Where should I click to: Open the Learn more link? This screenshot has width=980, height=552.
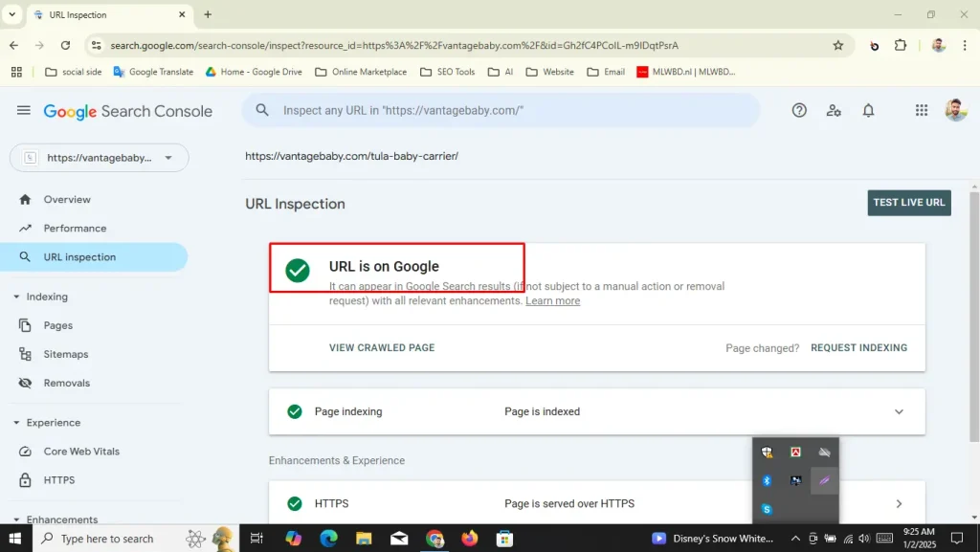click(552, 301)
